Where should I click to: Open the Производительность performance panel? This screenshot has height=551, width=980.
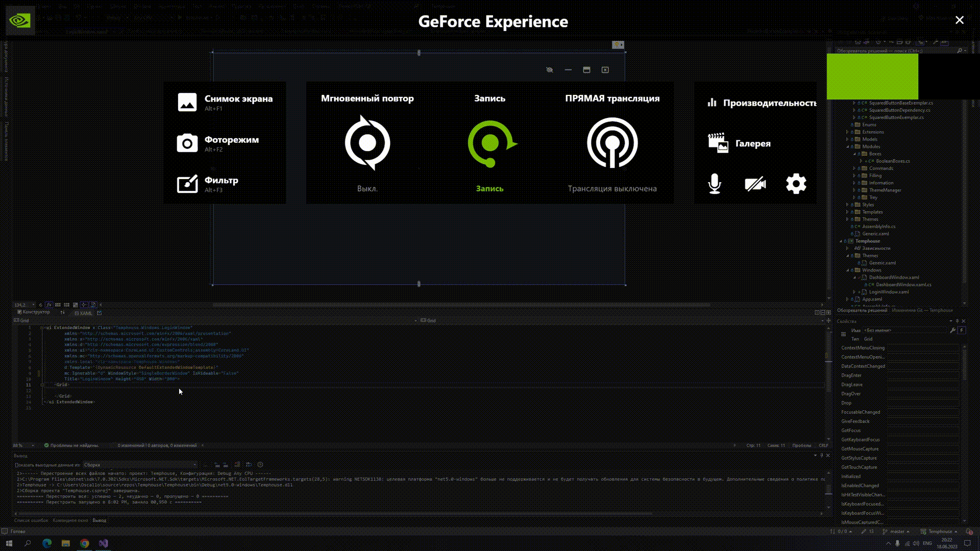point(762,103)
